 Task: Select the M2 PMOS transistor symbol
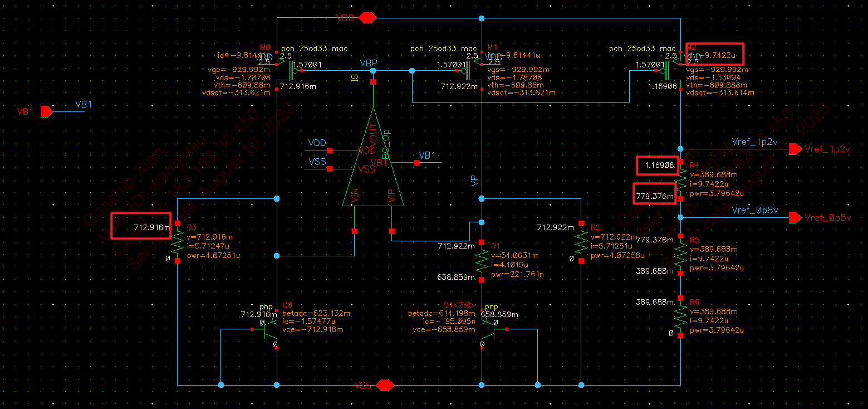[671, 71]
